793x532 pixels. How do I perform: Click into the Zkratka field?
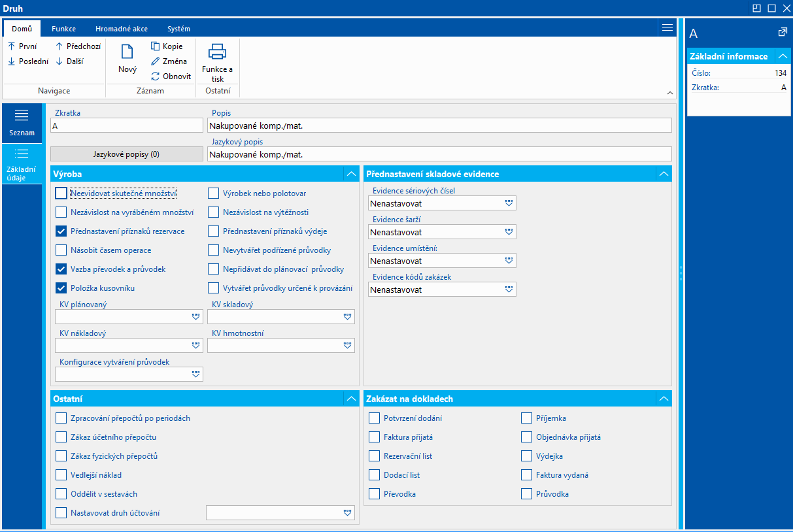[127, 125]
